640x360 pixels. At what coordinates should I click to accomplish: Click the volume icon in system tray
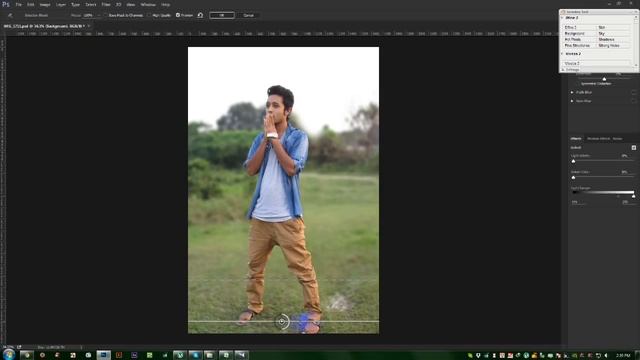tap(606, 356)
